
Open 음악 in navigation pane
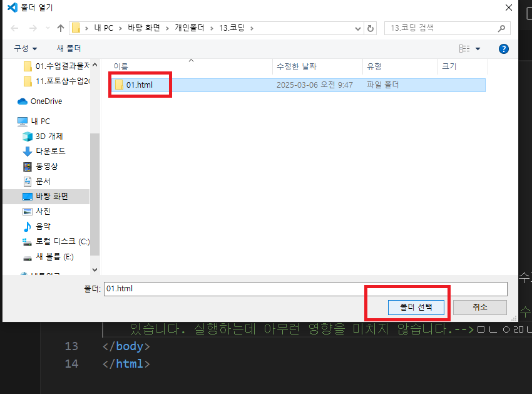[37, 226]
